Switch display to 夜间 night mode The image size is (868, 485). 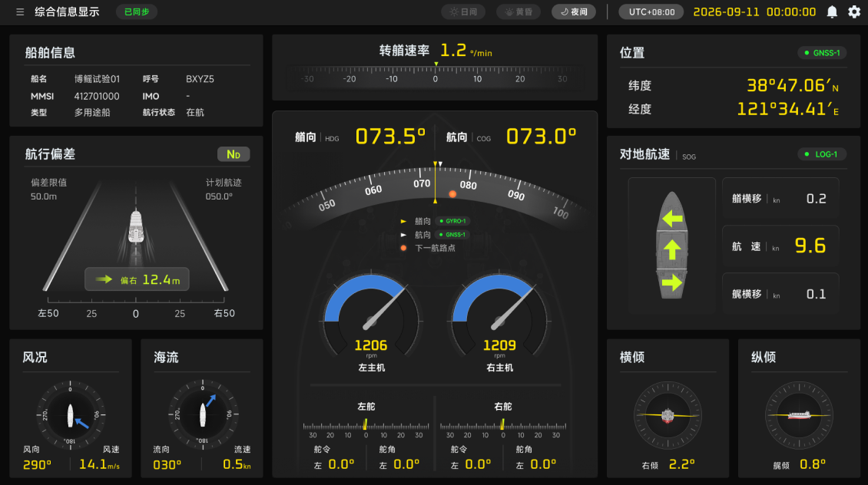[x=574, y=12]
